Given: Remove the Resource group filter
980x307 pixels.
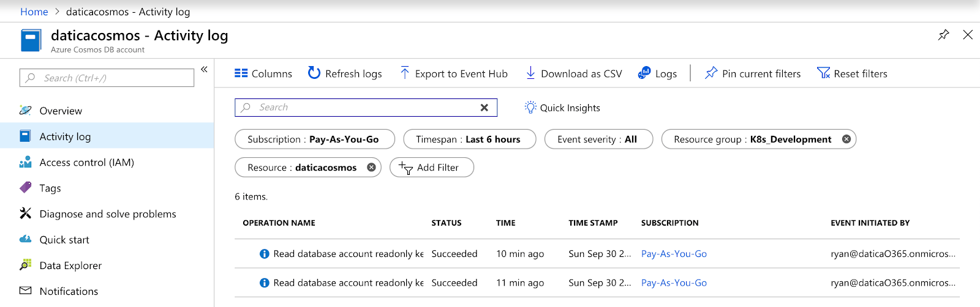Looking at the screenshot, I should pos(846,139).
